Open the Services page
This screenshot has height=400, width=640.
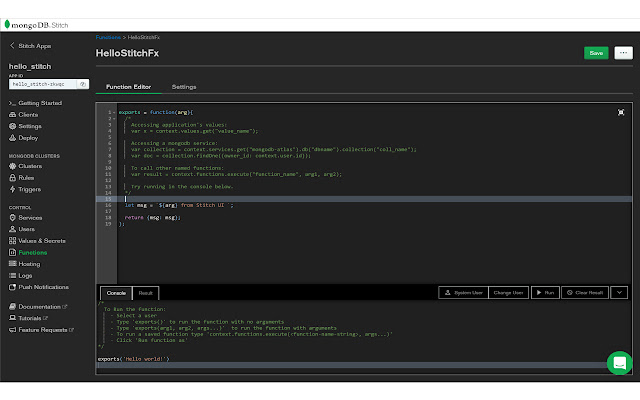click(25, 218)
